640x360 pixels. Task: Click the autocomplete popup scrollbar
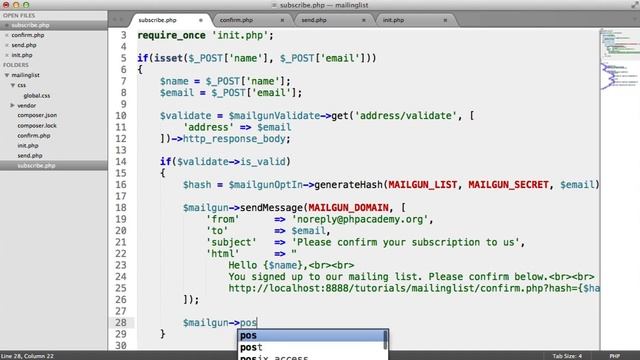(385, 340)
